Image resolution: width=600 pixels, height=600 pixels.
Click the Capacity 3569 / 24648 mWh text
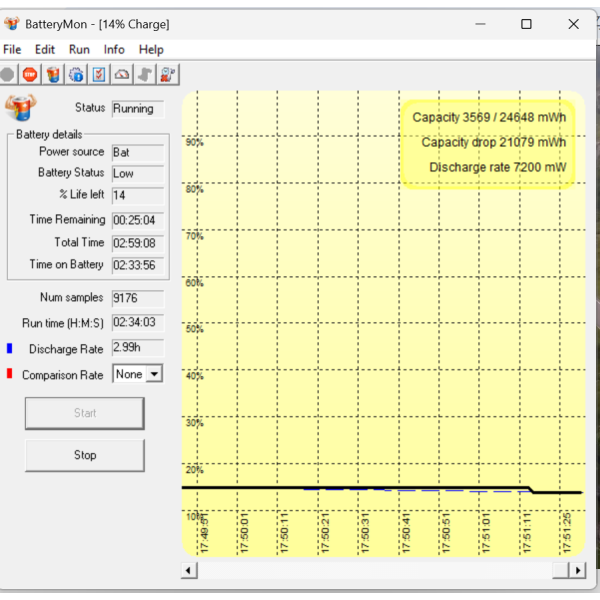click(489, 117)
